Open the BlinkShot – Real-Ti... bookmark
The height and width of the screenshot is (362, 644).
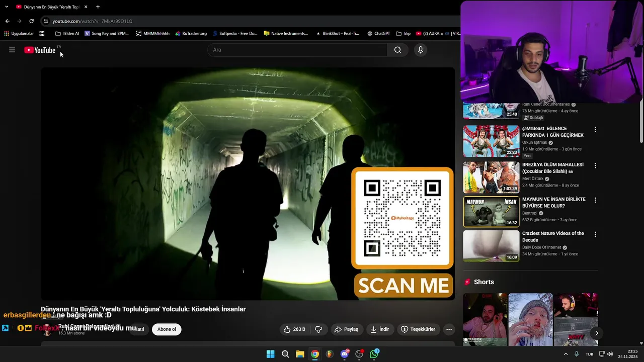338,34
